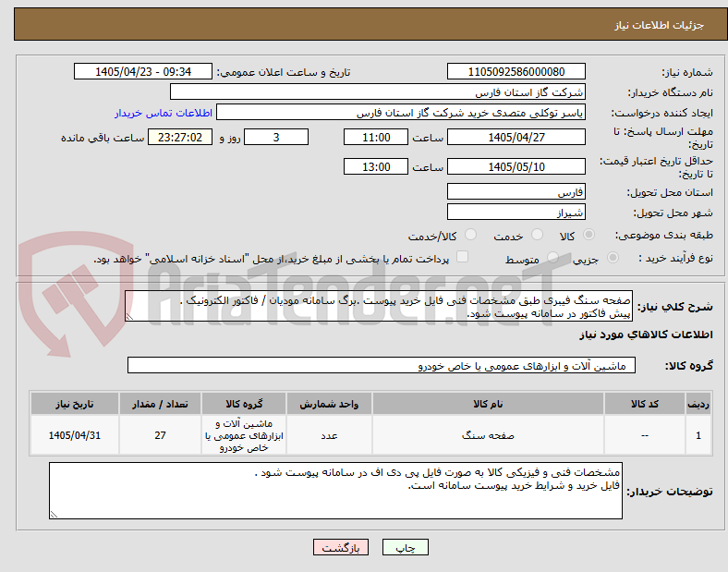This screenshot has height=572, width=728.
Task: Click the price validity date 1405/05/10
Action: pyautogui.click(x=516, y=166)
